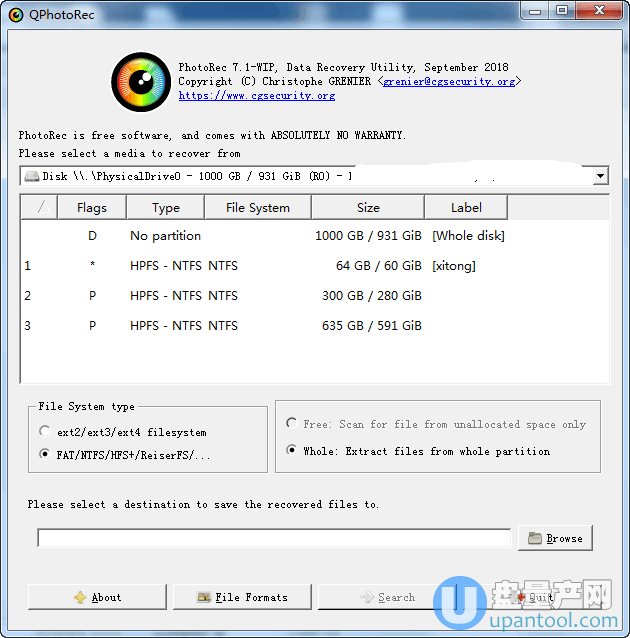Open the media selection dropdown arrow
The height and width of the screenshot is (638, 630).
point(600,176)
